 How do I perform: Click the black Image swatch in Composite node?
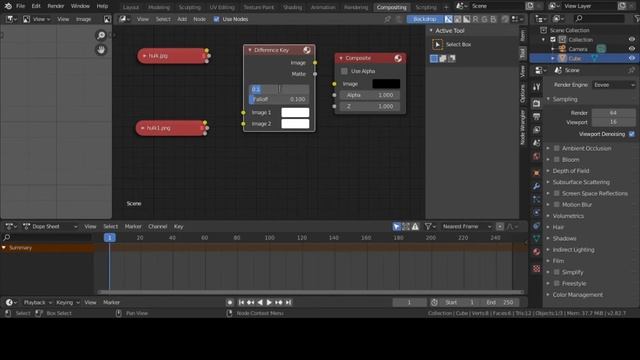click(386, 84)
